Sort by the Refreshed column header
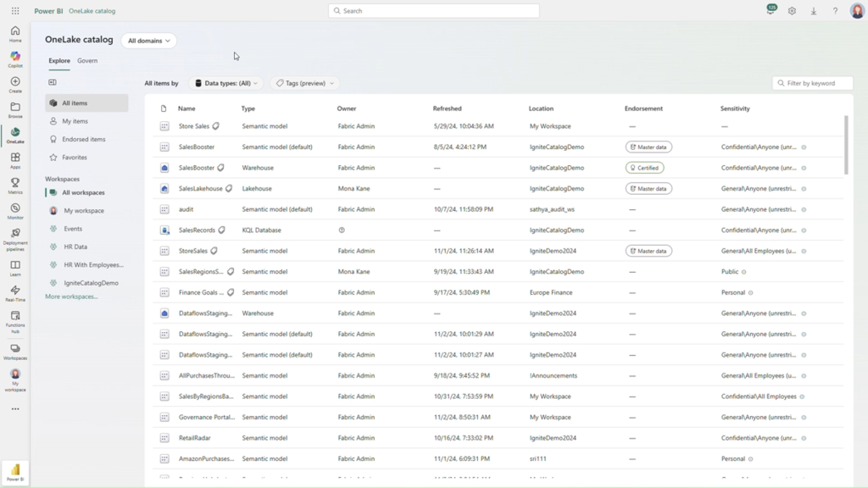868x488 pixels. 448,108
